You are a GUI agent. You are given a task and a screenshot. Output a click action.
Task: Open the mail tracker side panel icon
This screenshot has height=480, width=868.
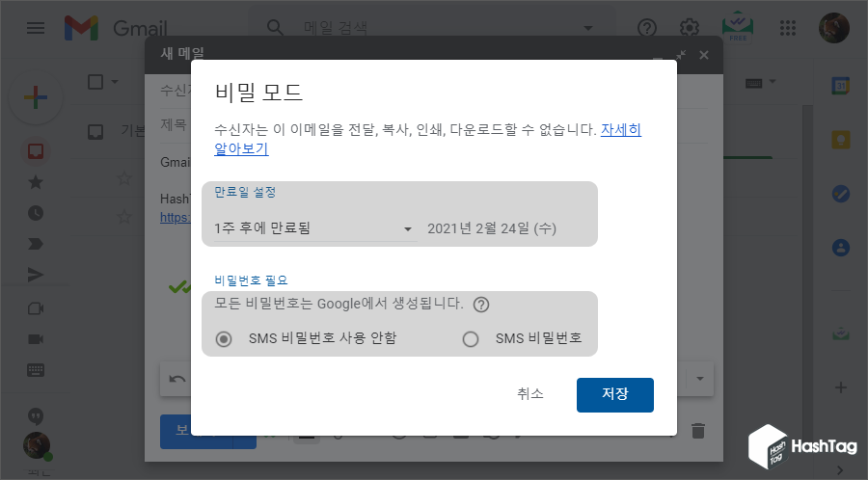coord(840,333)
